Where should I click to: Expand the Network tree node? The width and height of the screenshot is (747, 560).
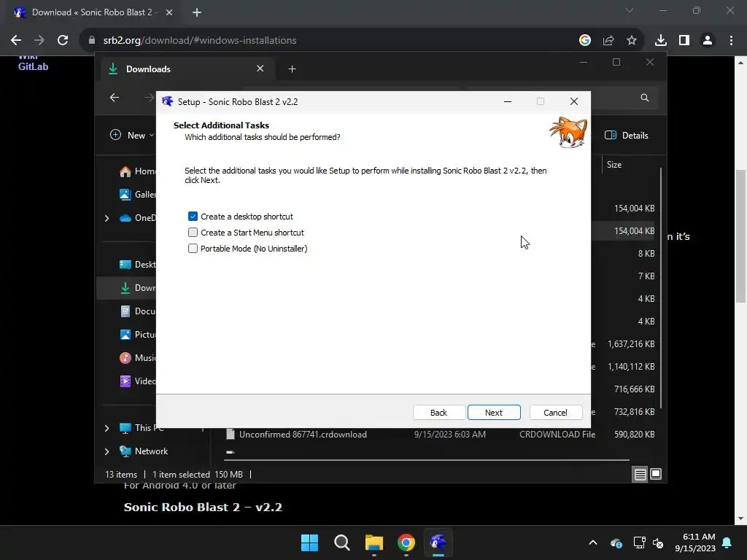pos(107,451)
